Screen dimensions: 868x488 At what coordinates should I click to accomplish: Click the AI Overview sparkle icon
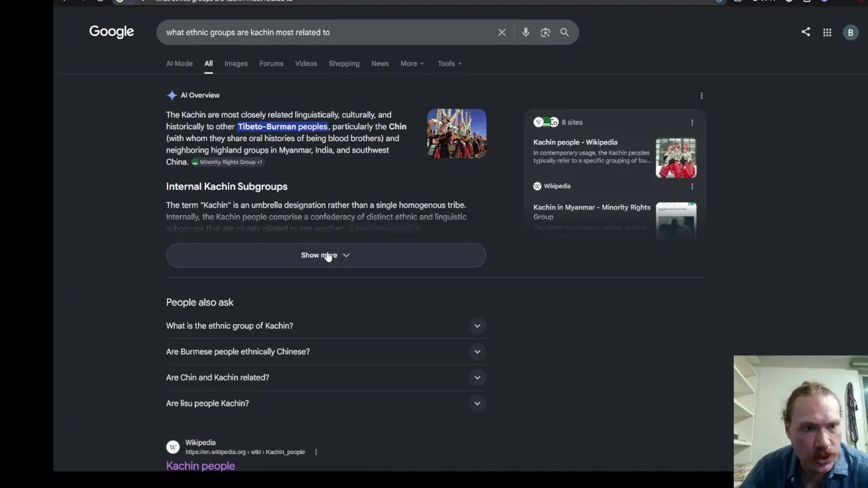172,96
